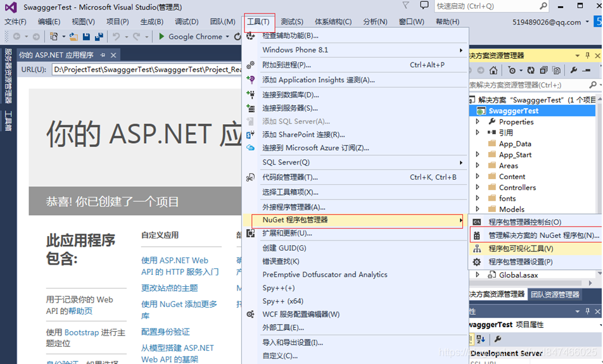Click the Quick Launch search box
The height and width of the screenshot is (364, 603).
491,6
